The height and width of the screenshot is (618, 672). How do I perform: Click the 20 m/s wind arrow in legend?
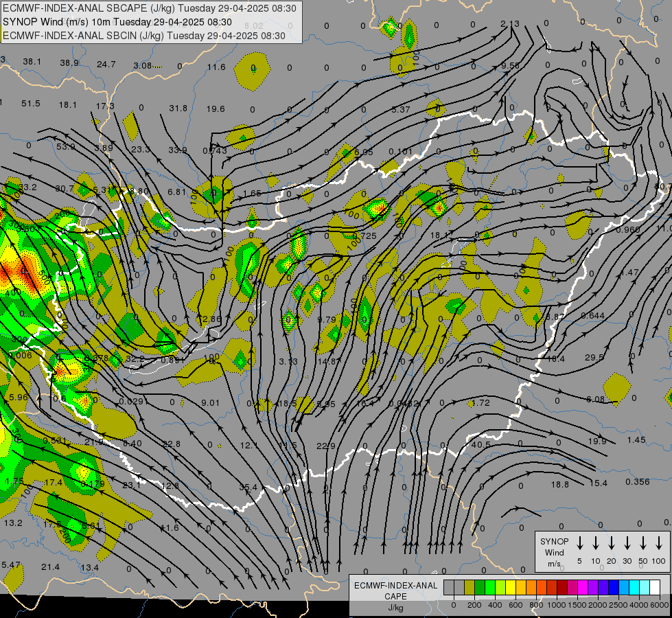pos(611,542)
